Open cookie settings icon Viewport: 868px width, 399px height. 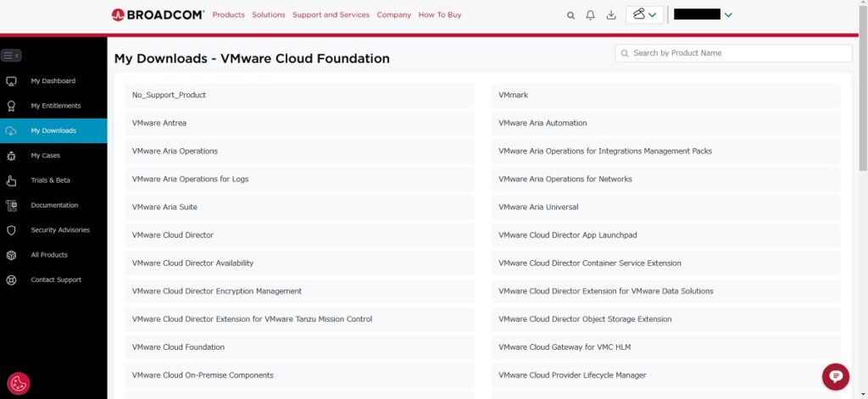[19, 383]
